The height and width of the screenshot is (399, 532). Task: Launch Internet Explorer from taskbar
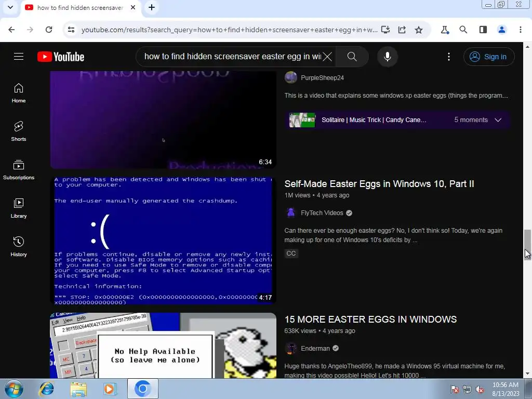[x=46, y=389]
